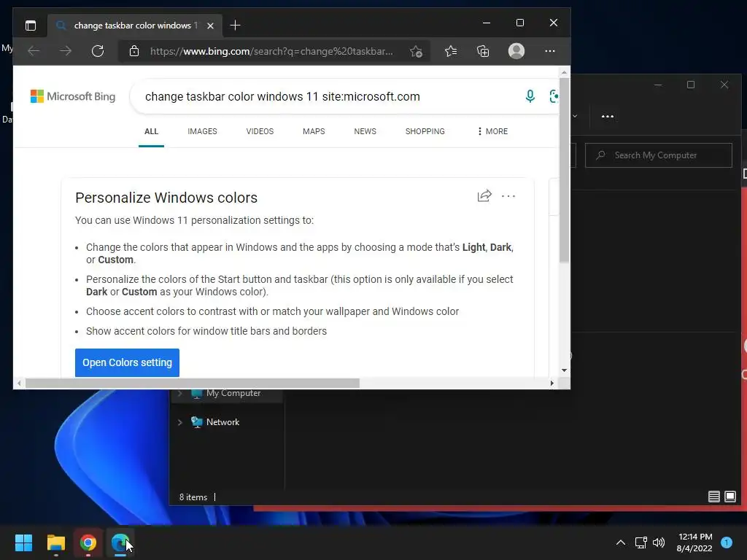The width and height of the screenshot is (747, 560).
Task: Click the Edge back arrow
Action: [x=34, y=51]
